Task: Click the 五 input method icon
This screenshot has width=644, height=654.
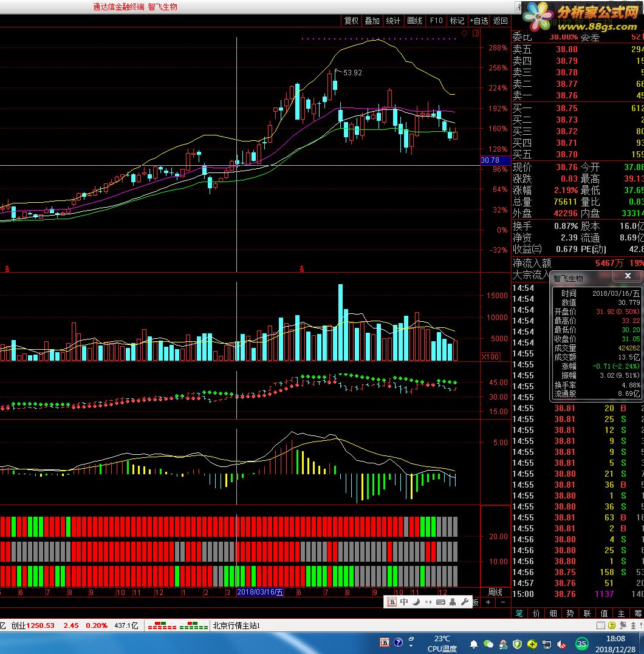Action: tap(391, 602)
